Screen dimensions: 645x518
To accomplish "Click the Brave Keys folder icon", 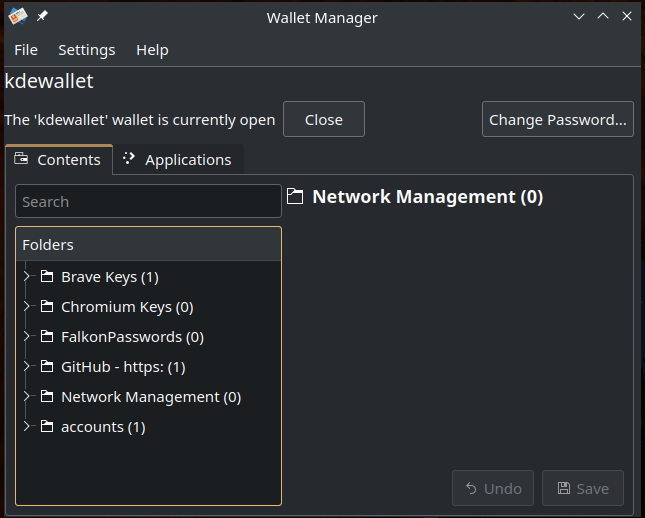I will 47,276.
